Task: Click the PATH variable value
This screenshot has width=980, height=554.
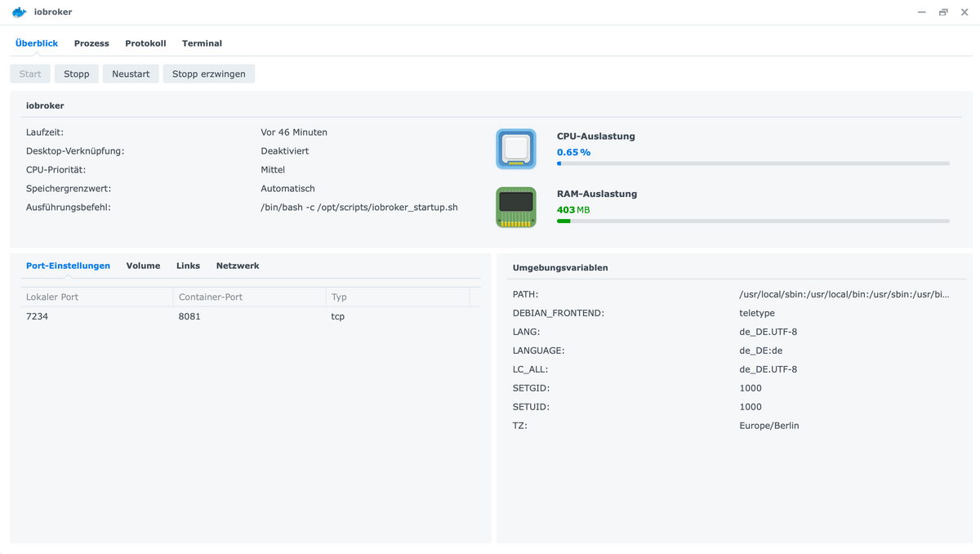Action: [844, 294]
